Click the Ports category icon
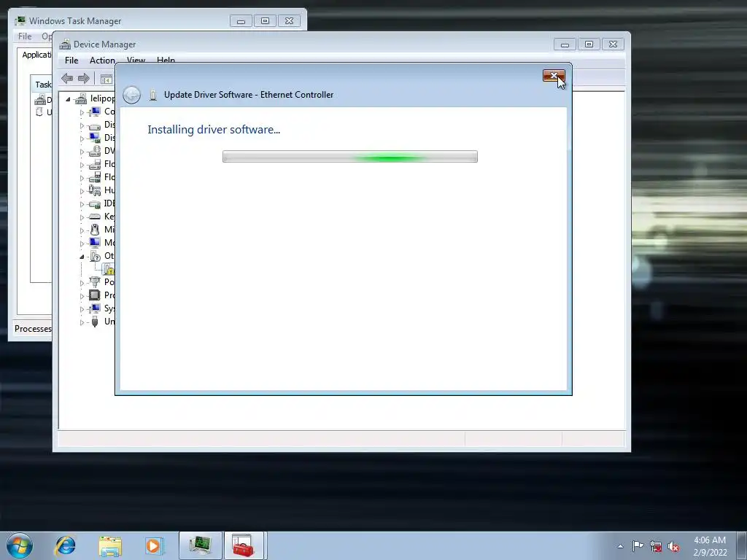This screenshot has width=747, height=560. (96, 282)
